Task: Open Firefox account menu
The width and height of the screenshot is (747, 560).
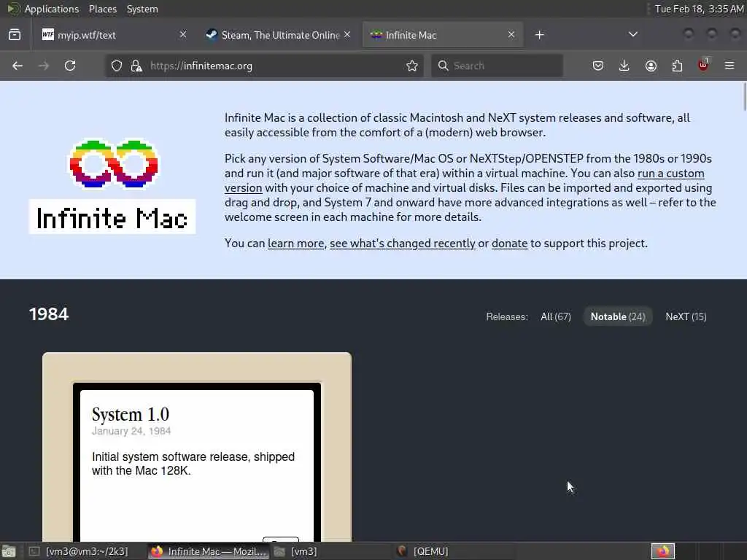Action: 651,66
